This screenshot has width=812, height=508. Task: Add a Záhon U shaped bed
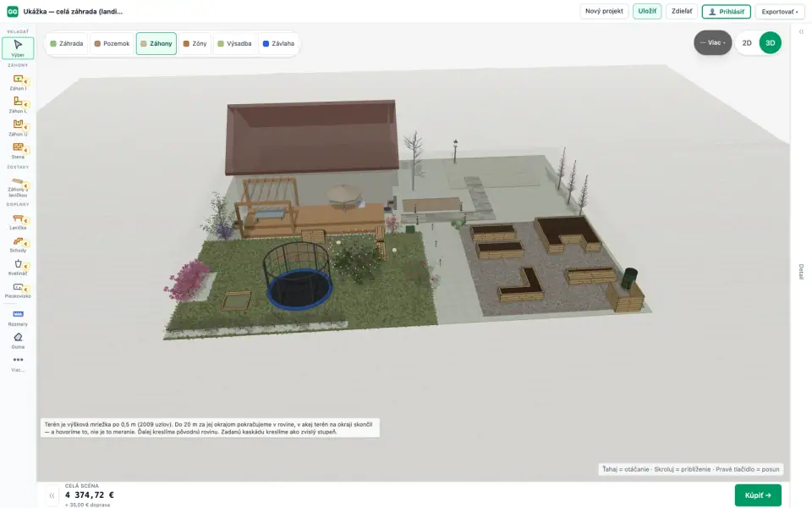click(18, 128)
